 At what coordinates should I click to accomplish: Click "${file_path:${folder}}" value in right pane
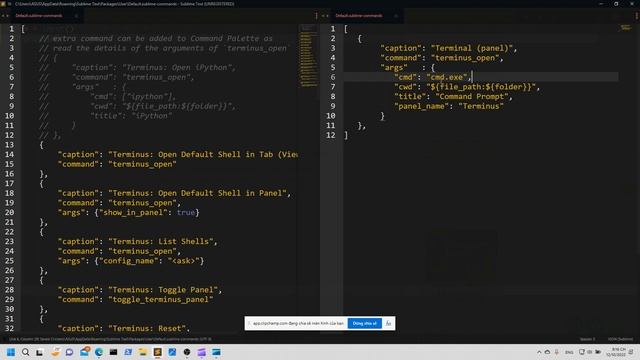tap(481, 87)
